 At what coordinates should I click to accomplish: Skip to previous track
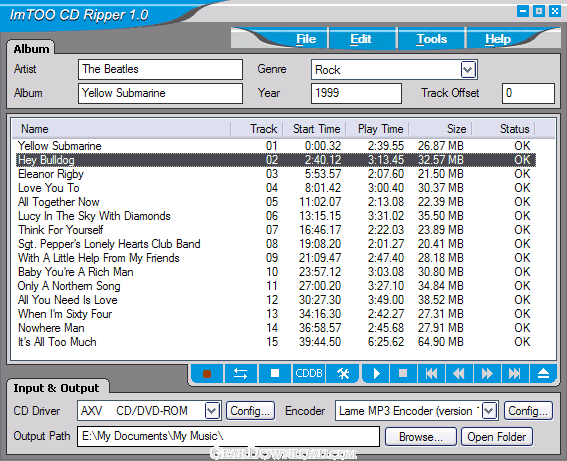point(431,374)
